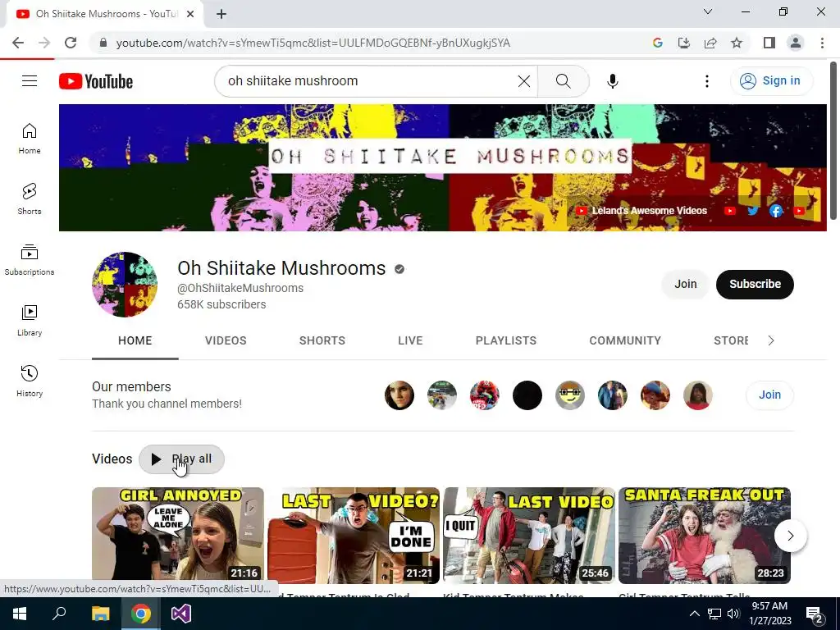Click the share page icon in address bar

(x=710, y=43)
